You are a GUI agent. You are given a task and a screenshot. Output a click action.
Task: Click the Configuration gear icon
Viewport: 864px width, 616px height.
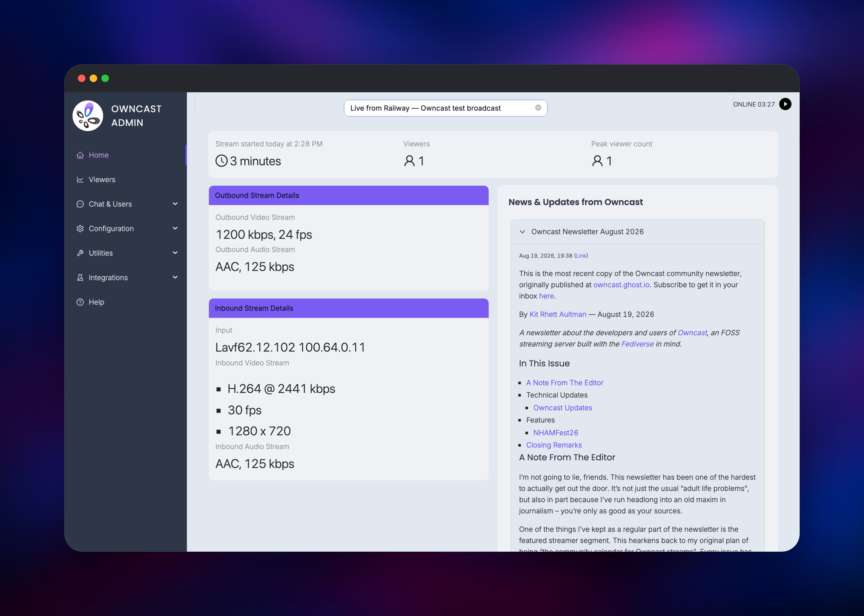pyautogui.click(x=80, y=229)
